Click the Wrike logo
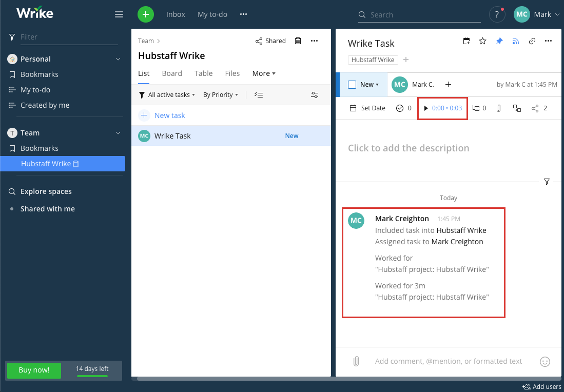 tap(35, 13)
